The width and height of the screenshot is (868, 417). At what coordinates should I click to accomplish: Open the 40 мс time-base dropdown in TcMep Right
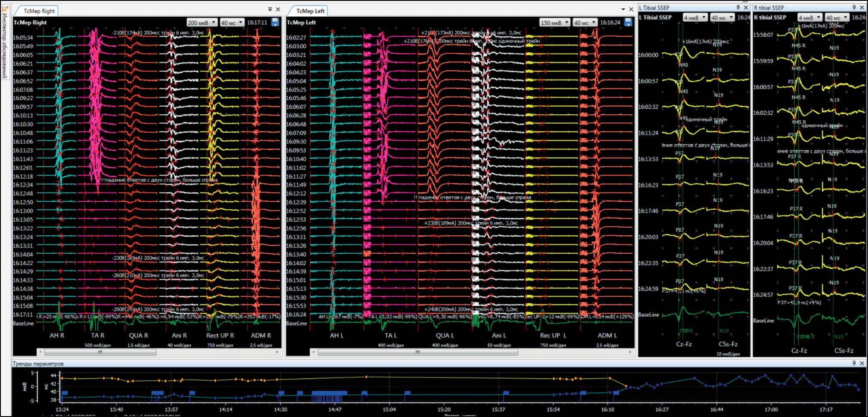click(x=232, y=23)
